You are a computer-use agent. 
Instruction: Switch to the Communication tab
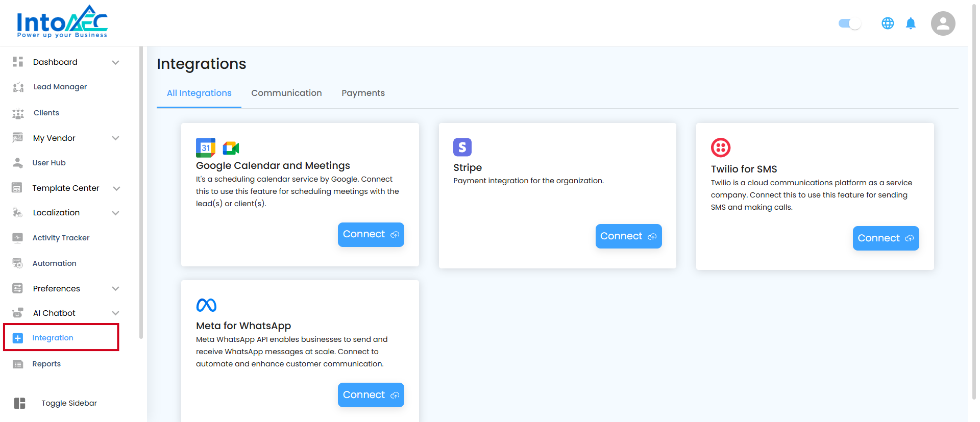286,93
